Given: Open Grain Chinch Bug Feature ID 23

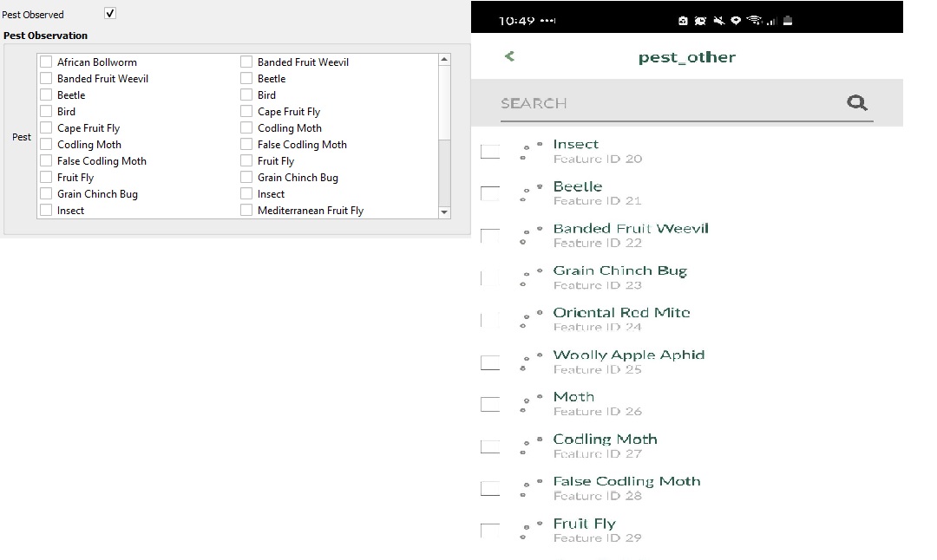Looking at the screenshot, I should pos(620,277).
